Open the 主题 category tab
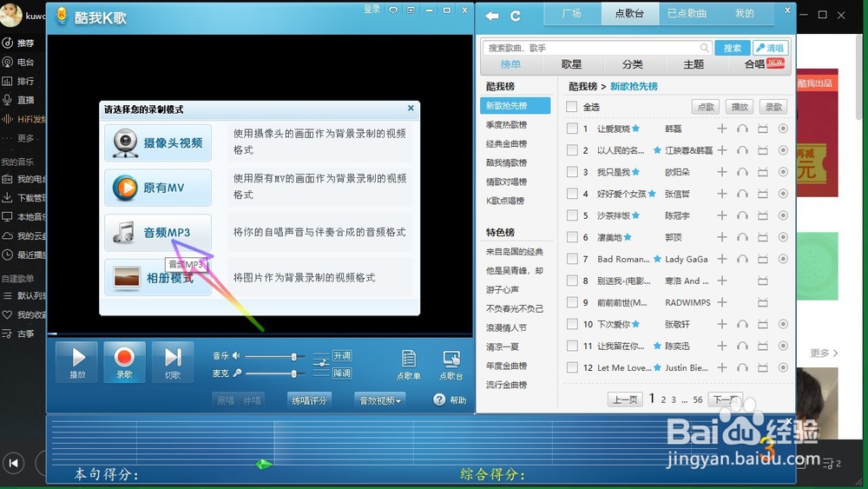This screenshot has height=489, width=868. [x=693, y=64]
